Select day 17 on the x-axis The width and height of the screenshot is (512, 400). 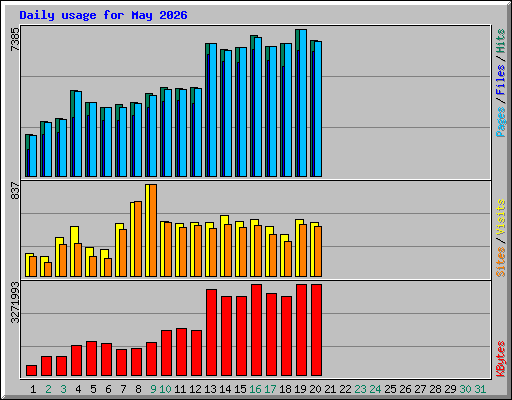[270, 389]
